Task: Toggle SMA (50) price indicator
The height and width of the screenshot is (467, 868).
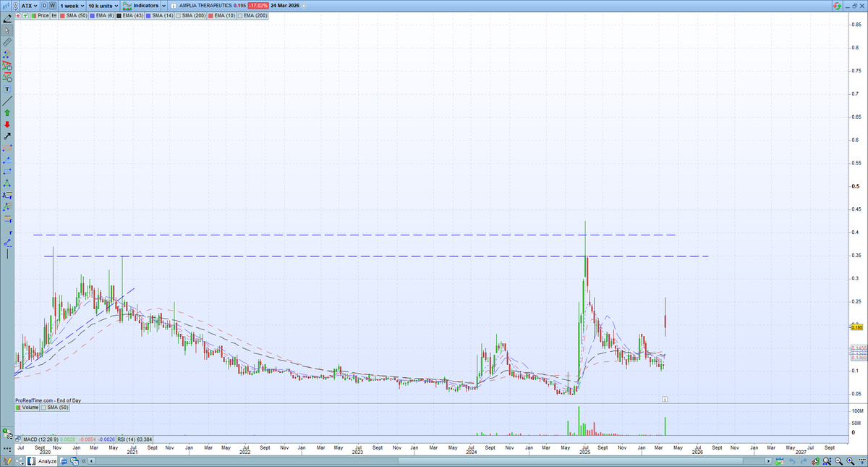Action: [x=73, y=15]
